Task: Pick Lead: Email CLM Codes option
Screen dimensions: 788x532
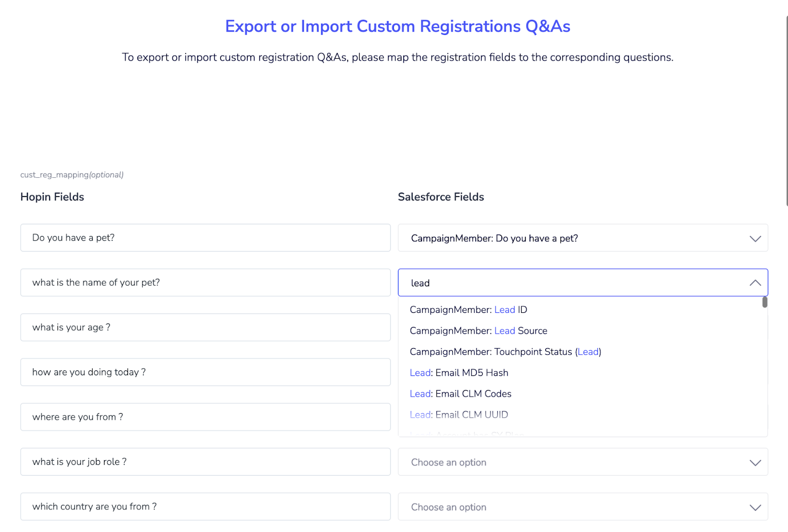Action: pyautogui.click(x=460, y=394)
